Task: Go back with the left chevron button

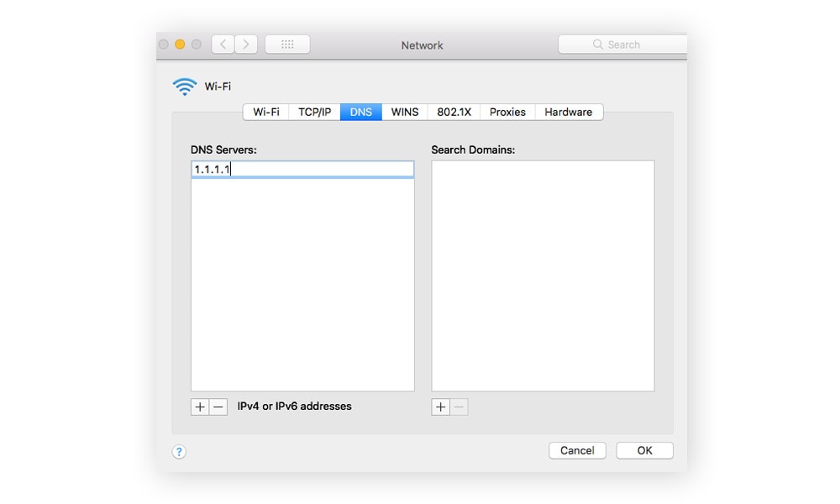Action: [223, 45]
